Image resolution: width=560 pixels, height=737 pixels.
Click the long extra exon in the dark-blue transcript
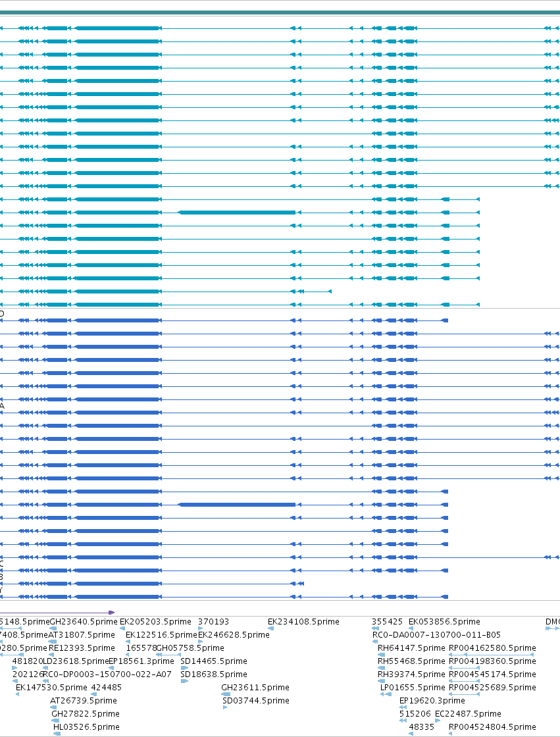(x=238, y=505)
